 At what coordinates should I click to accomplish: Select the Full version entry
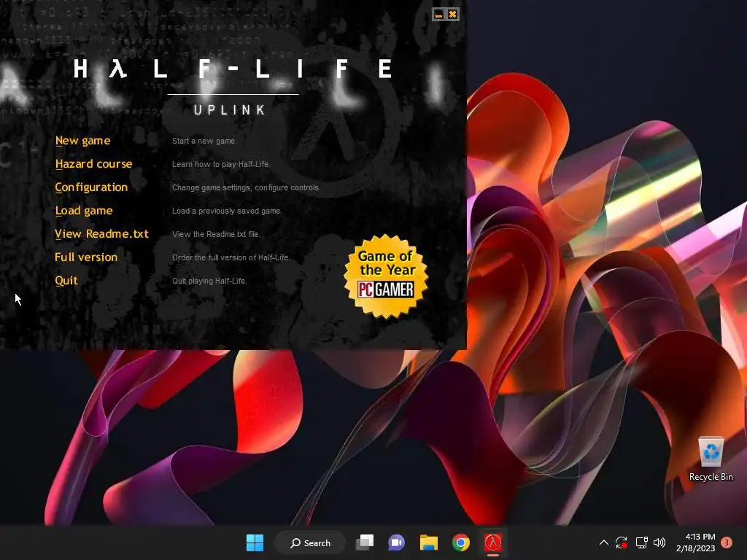click(86, 257)
